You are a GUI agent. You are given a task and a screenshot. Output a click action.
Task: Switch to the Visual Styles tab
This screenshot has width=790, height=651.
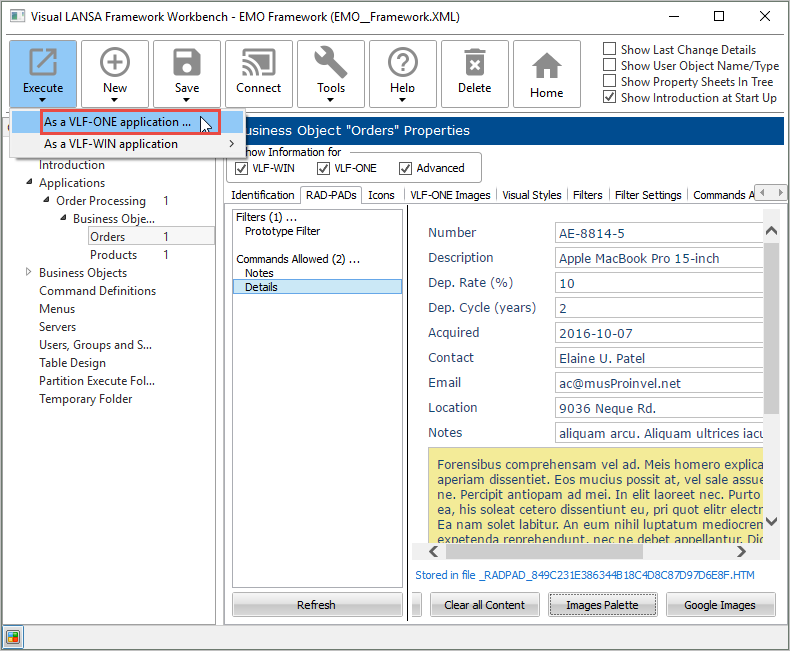(532, 195)
